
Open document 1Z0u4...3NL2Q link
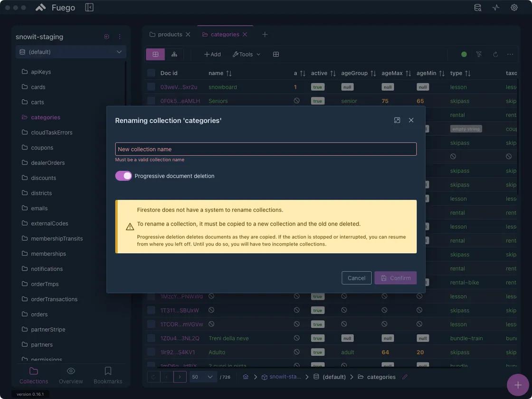[x=180, y=338]
